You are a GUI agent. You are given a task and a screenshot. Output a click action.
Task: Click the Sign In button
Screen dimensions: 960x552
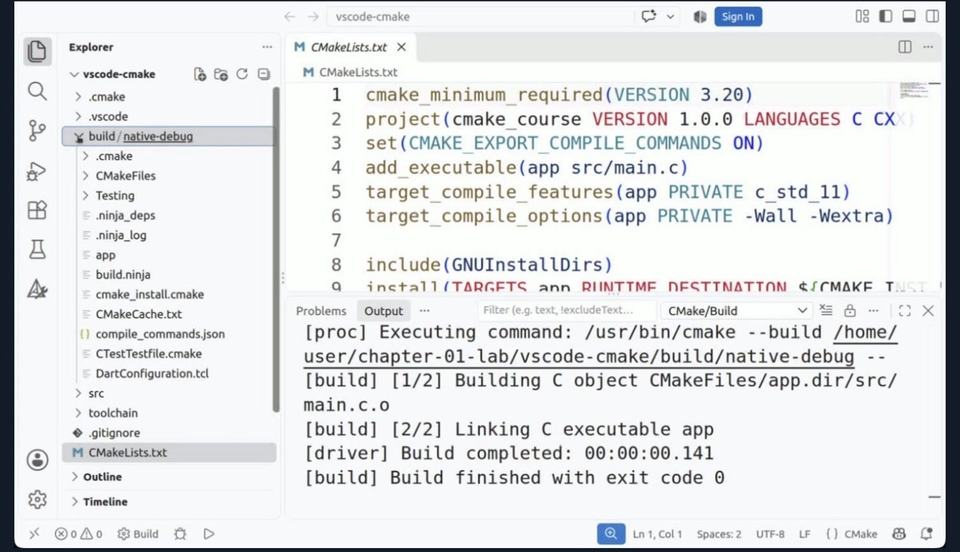click(738, 17)
